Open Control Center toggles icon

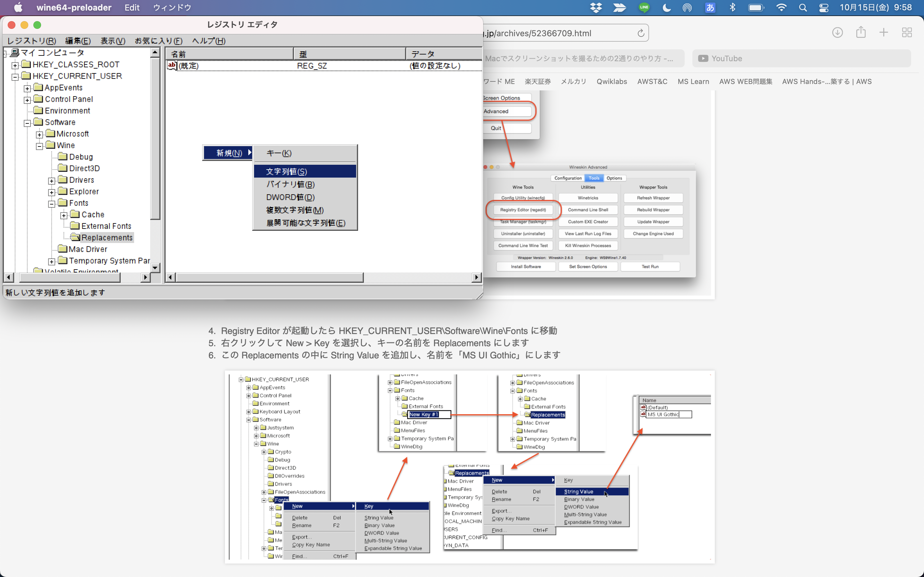point(824,8)
